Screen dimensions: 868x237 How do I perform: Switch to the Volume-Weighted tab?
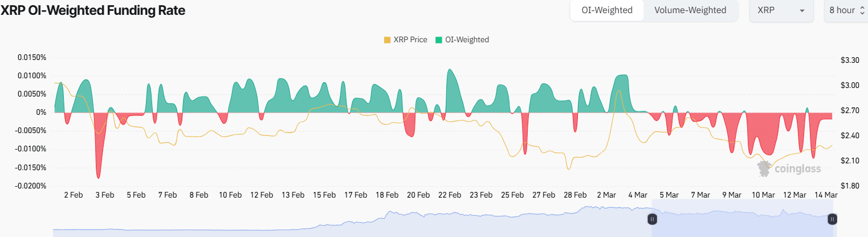coord(690,10)
